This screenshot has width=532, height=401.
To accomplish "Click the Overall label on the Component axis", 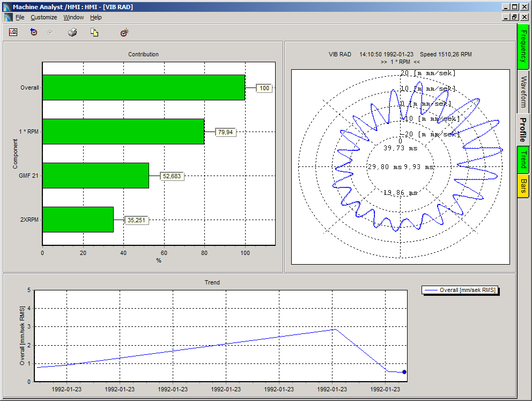I will pos(29,88).
